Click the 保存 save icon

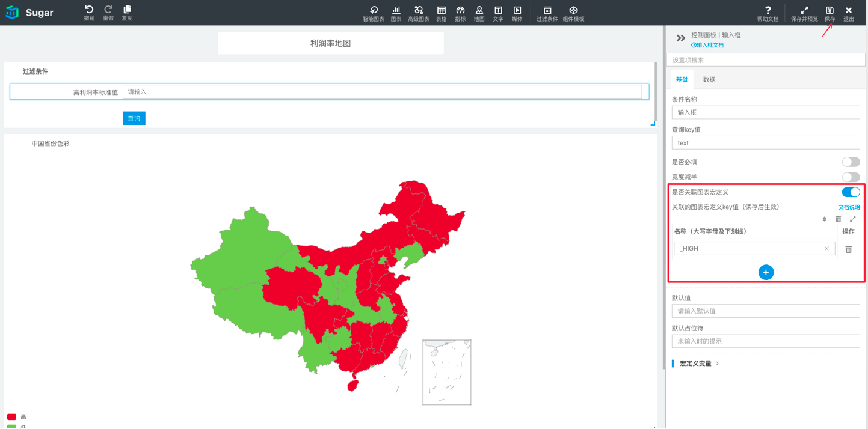click(x=830, y=11)
